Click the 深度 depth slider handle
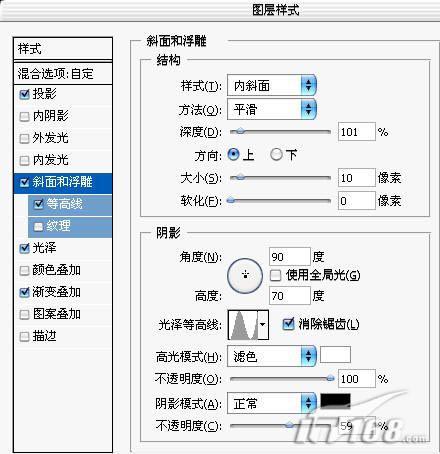 point(240,132)
